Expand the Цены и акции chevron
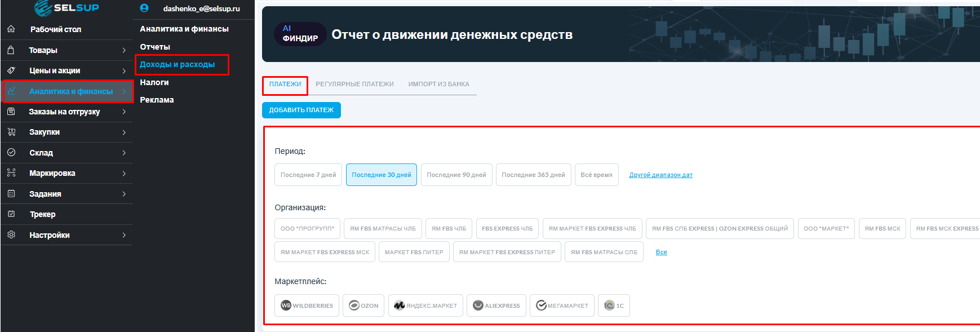Screen dimensions: 980x332 [x=124, y=70]
